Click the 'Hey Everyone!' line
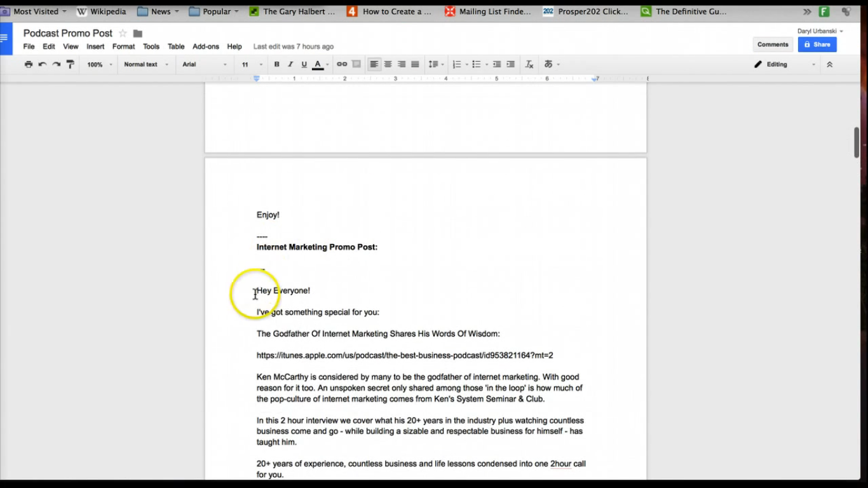 (283, 290)
